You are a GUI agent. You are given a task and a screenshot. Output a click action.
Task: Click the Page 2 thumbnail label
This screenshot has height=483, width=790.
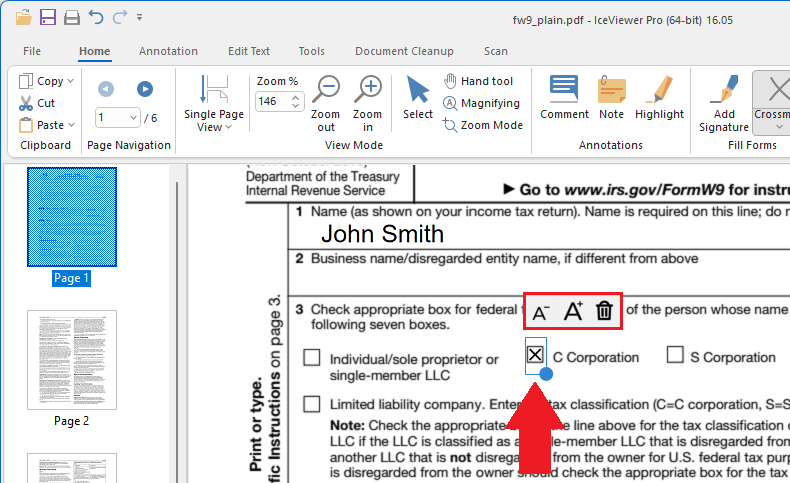pyautogui.click(x=72, y=421)
